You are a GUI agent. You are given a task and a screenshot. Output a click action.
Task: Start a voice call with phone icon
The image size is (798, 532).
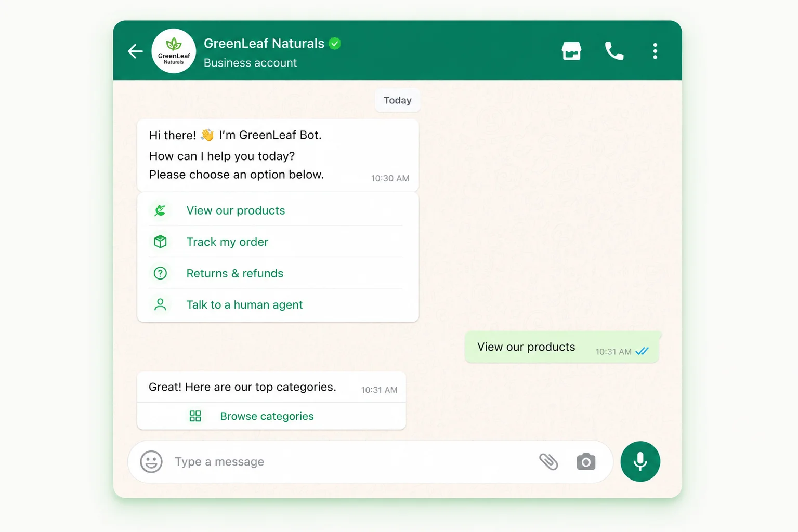pyautogui.click(x=614, y=51)
